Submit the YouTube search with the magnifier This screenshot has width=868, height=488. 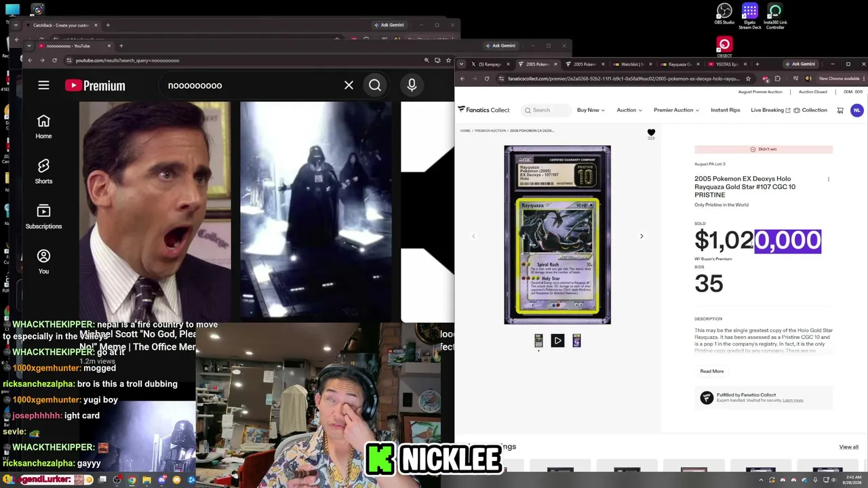tap(375, 85)
